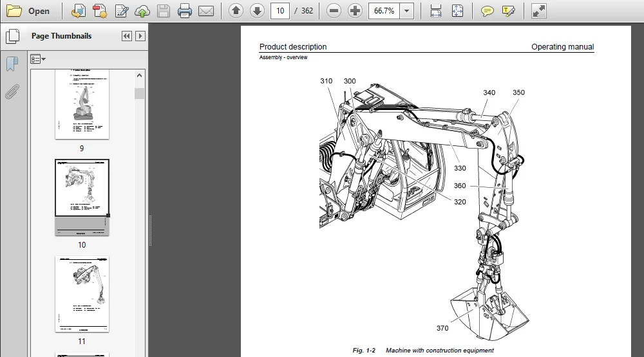
Task: Click the zoom percentage field 66.7%
Action: click(384, 11)
